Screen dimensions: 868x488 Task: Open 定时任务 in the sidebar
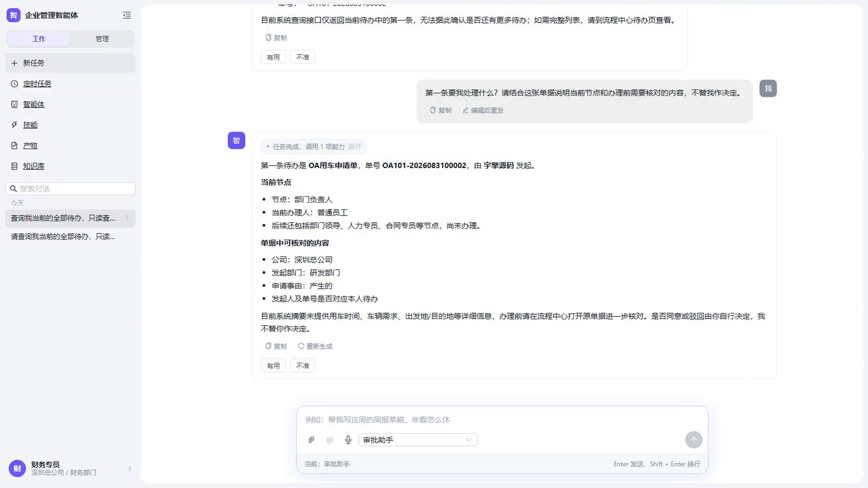[37, 84]
